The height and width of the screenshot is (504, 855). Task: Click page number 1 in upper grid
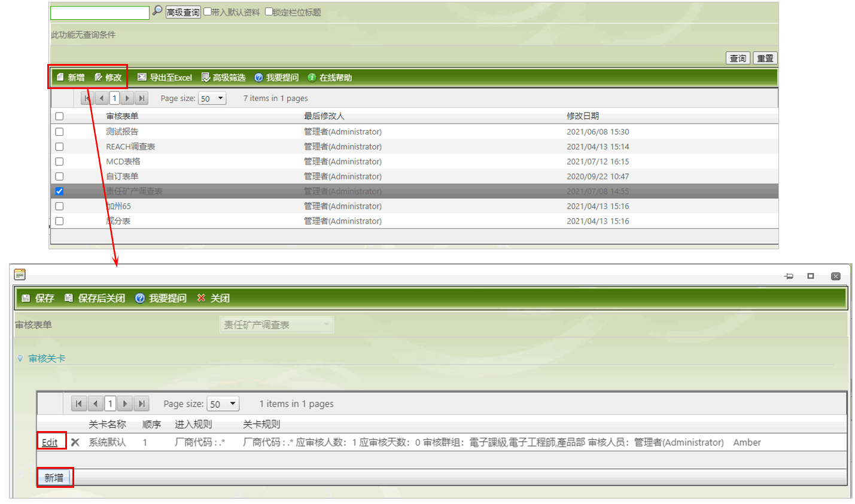point(114,98)
